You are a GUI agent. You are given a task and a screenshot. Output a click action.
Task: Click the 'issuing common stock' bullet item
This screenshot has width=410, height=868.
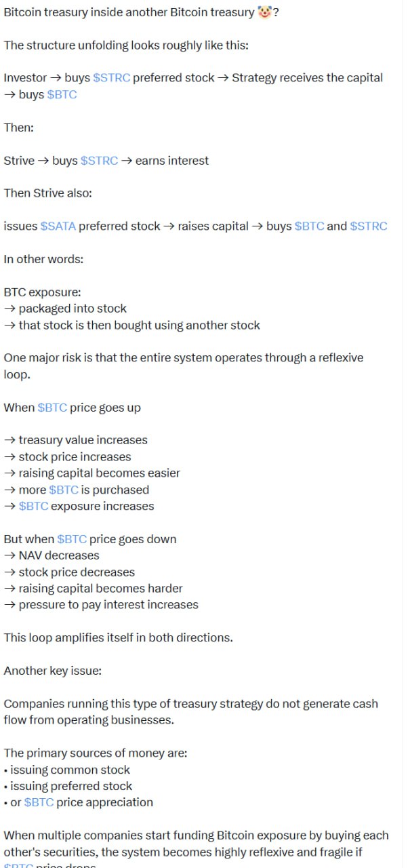point(70,770)
